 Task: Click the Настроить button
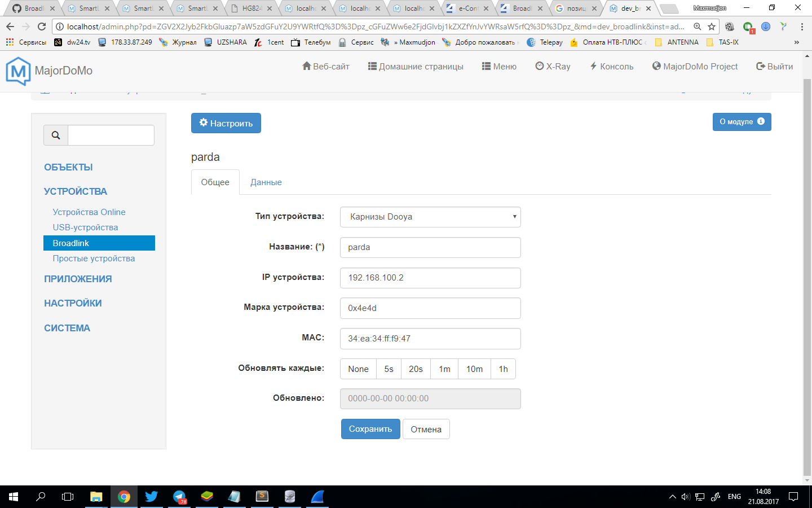pos(226,123)
